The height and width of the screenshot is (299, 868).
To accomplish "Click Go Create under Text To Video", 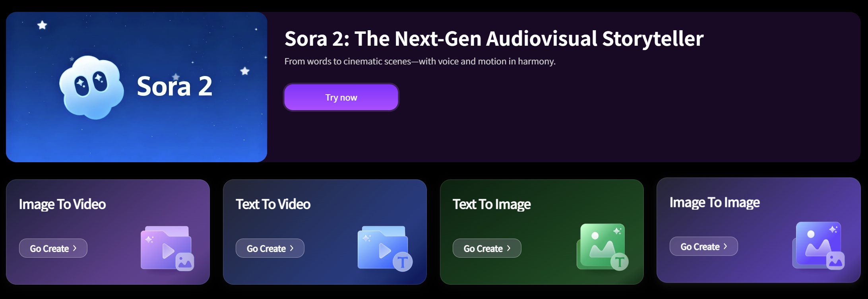I will [x=270, y=248].
